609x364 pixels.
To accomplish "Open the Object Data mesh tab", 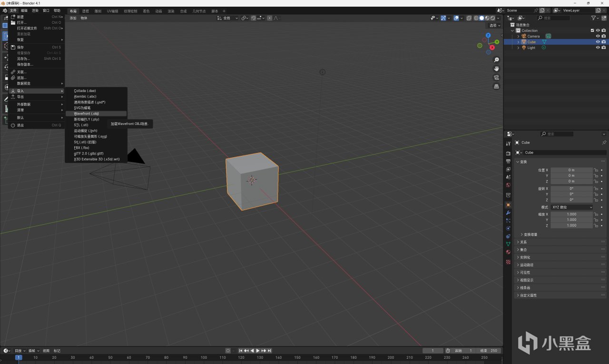I will pos(508,244).
